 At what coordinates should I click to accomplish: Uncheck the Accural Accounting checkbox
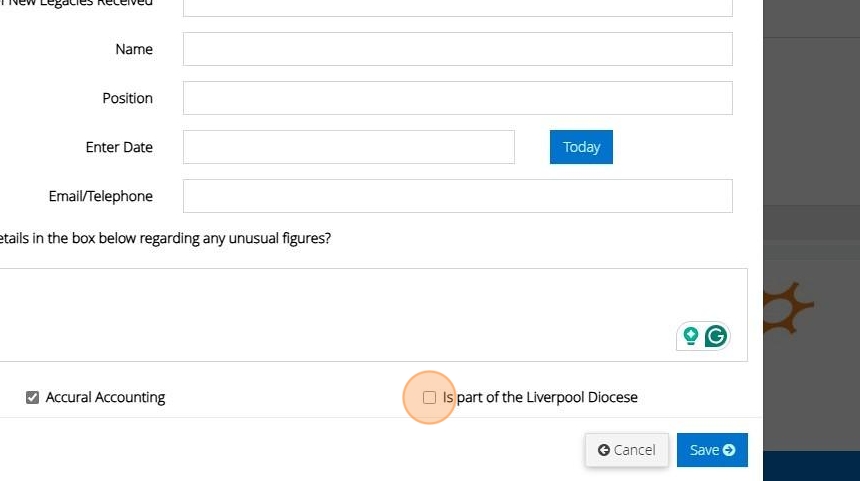[33, 397]
